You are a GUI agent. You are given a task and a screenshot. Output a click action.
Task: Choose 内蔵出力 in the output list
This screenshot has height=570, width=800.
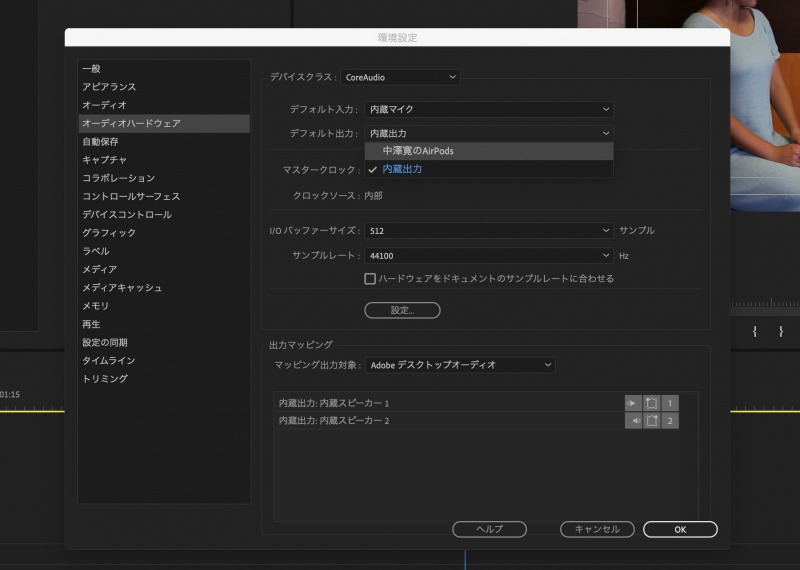(x=489, y=169)
